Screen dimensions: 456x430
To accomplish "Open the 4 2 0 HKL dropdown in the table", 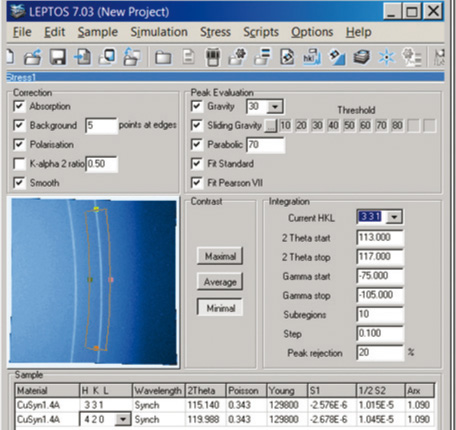I will [x=123, y=419].
